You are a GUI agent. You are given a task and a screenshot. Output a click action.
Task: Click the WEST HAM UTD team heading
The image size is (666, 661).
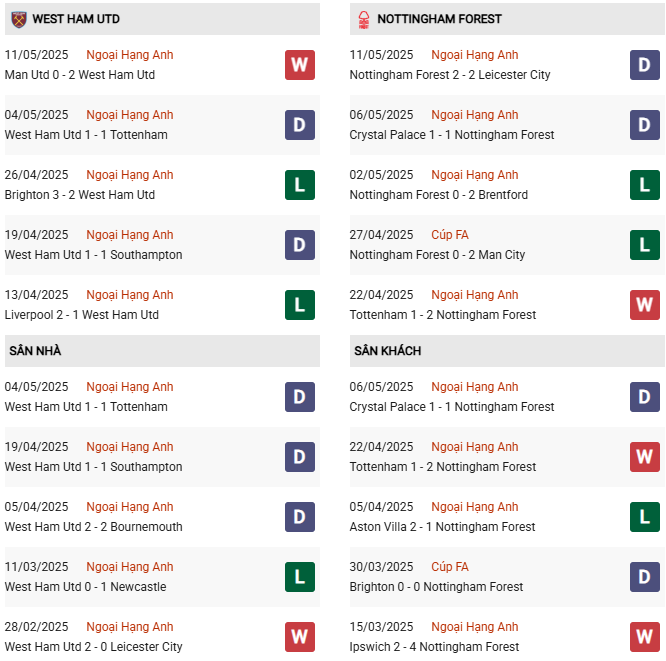click(76, 19)
